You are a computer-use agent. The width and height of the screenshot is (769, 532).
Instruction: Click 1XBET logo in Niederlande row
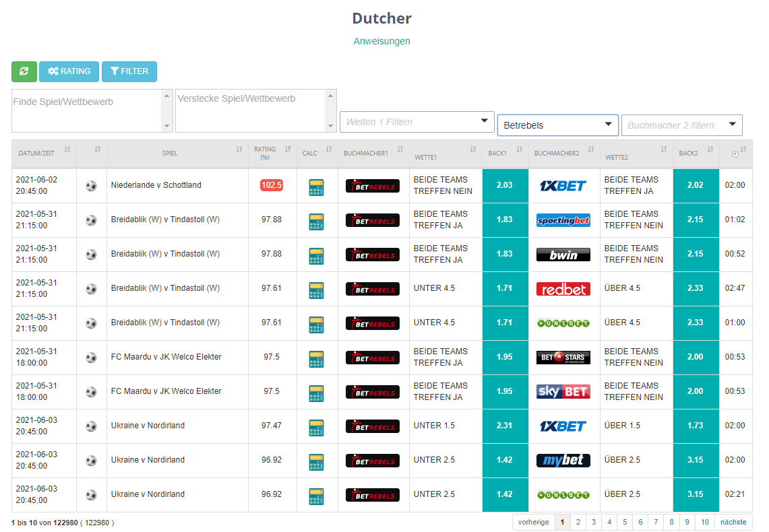pos(563,186)
